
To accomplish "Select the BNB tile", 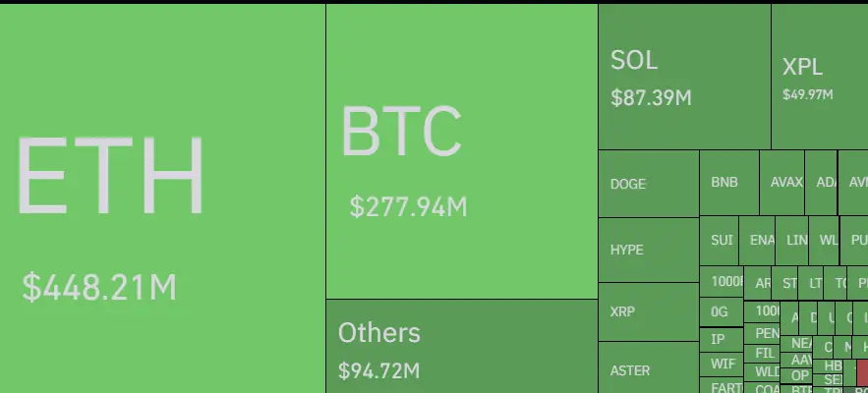I will 729,183.
